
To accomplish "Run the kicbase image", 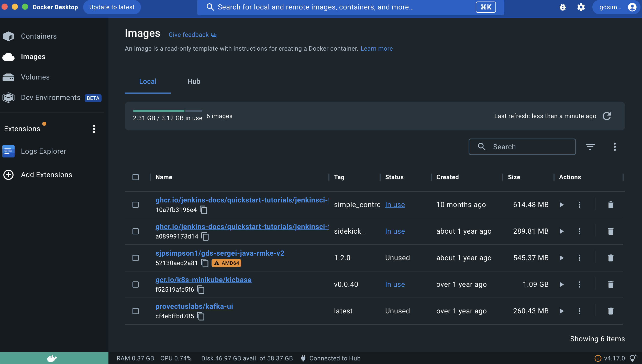I will [x=561, y=285].
